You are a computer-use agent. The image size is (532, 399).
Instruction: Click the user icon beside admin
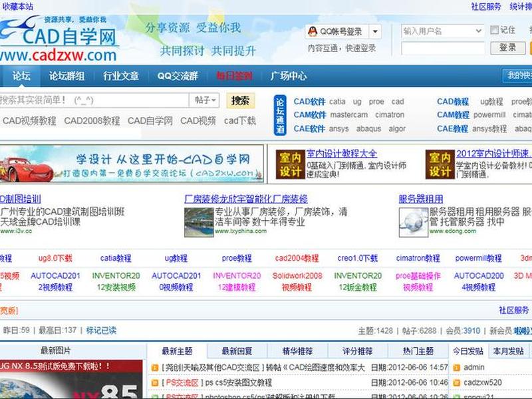click(457, 368)
